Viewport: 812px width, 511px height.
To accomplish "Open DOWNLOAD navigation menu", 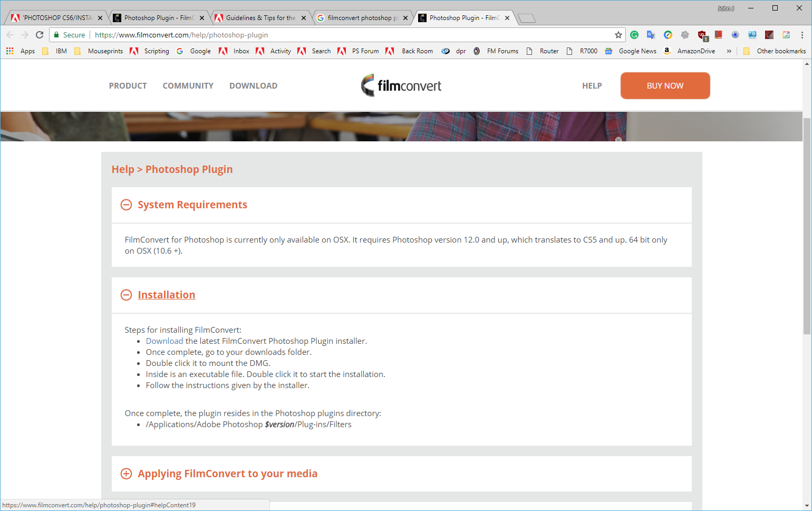I will [253, 85].
